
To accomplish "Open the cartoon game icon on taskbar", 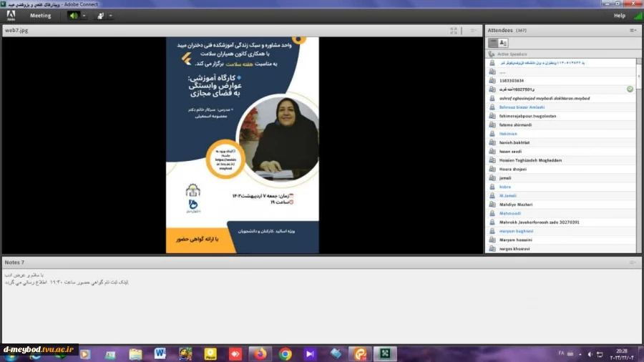I will (x=185, y=354).
